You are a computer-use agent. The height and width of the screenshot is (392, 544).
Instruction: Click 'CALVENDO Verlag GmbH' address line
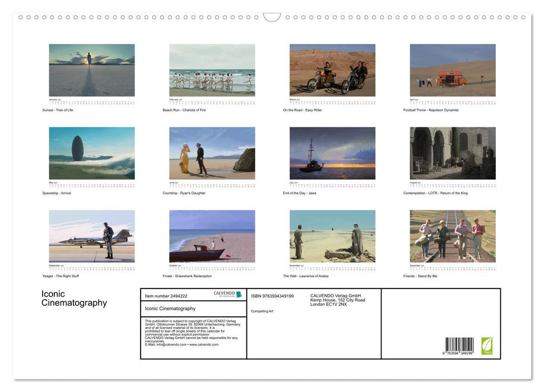tap(336, 296)
